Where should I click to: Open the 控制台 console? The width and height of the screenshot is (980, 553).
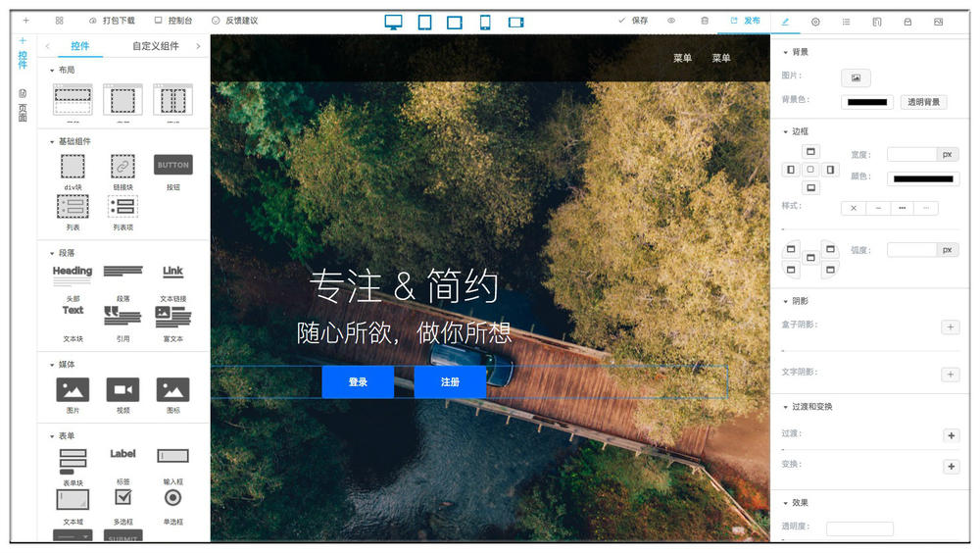tap(173, 21)
